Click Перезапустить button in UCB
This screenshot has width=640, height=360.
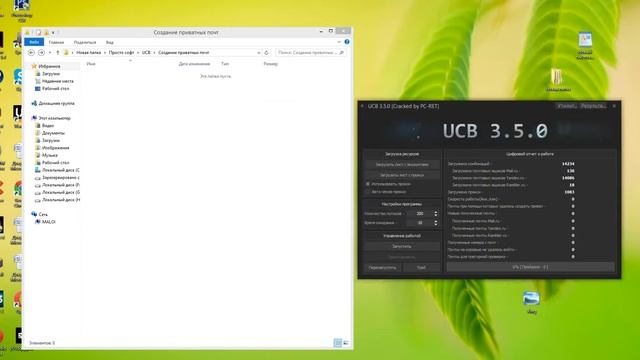click(382, 268)
